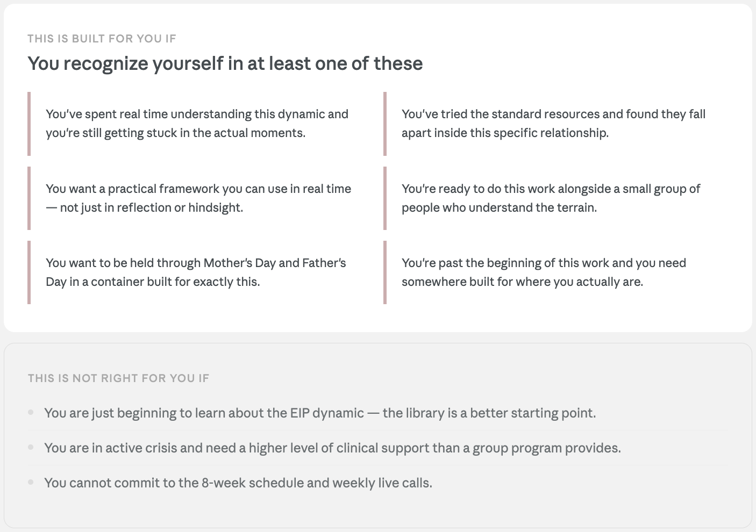Click the bullet dot beside "just beginning" item
Image resolution: width=756 pixels, height=532 pixels.
click(31, 413)
